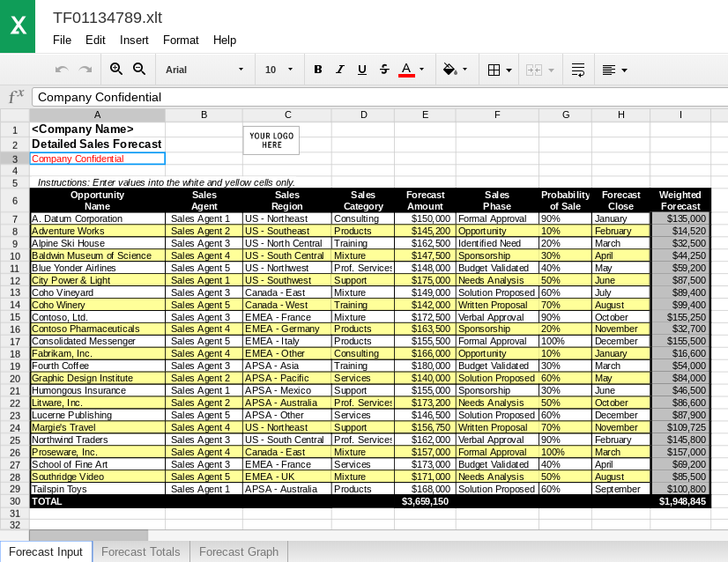This screenshot has width=728, height=562.
Task: Select the 'US - North Central' region cell
Action: [287, 244]
